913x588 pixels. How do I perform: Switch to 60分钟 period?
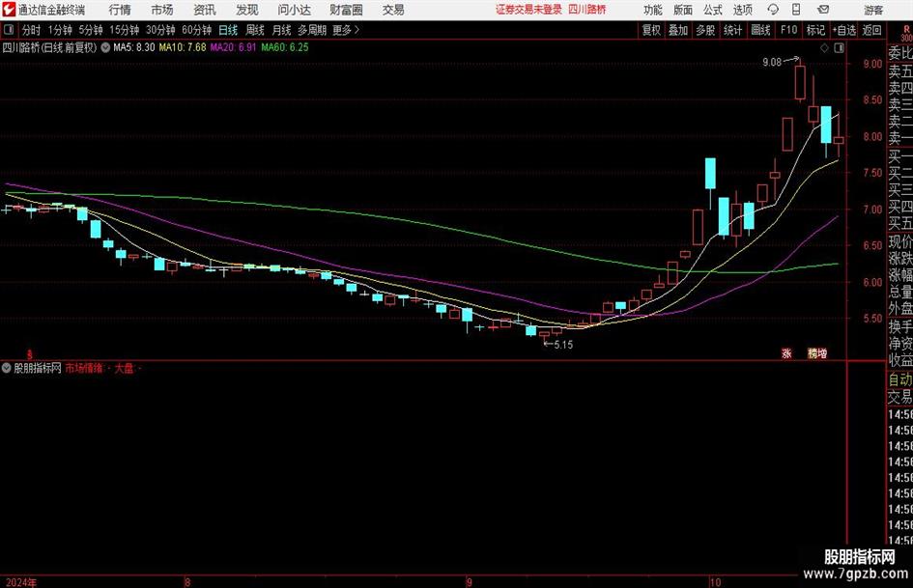click(197, 30)
